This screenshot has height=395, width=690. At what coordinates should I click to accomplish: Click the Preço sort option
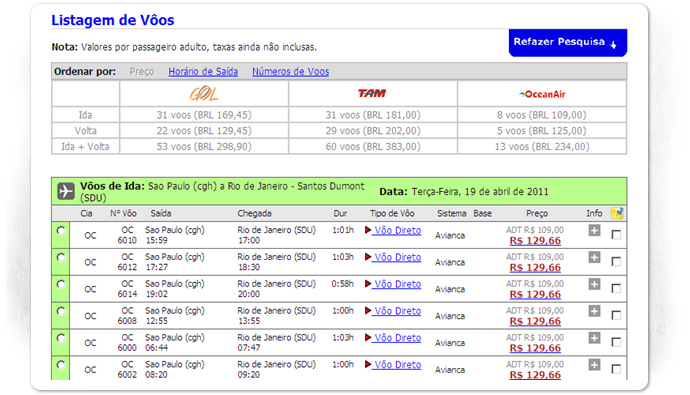tap(142, 71)
